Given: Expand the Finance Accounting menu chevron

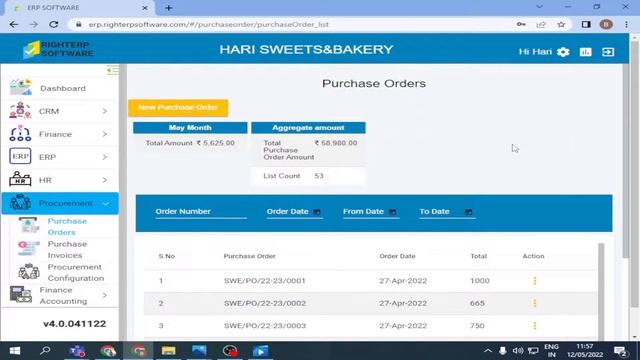Looking at the screenshot, I should pyautogui.click(x=105, y=295).
